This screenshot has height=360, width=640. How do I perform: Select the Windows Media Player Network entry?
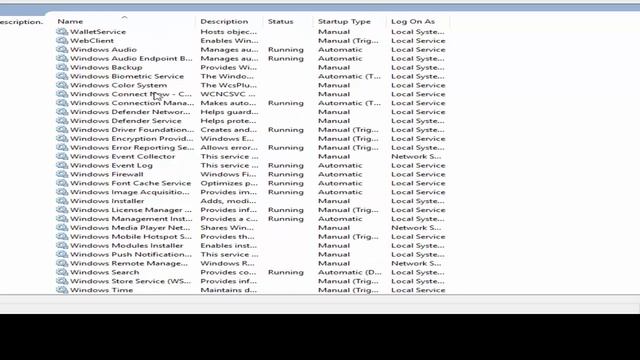pyautogui.click(x=130, y=228)
